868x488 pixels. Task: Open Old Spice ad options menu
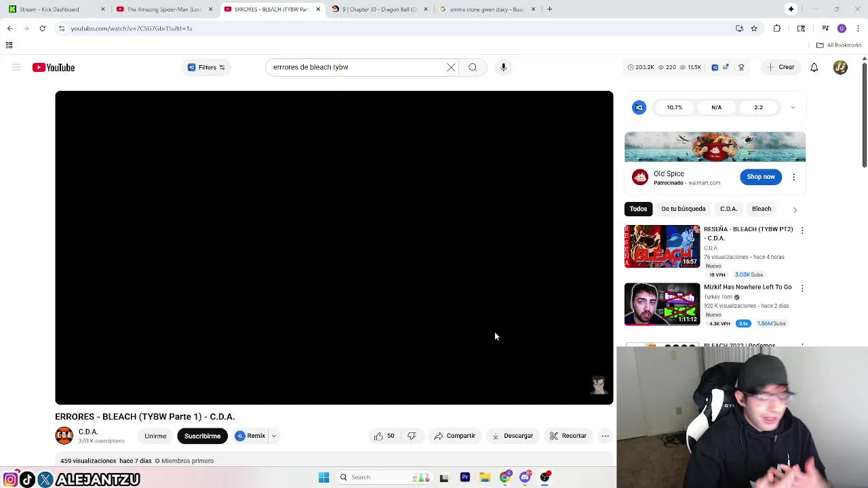tap(793, 177)
